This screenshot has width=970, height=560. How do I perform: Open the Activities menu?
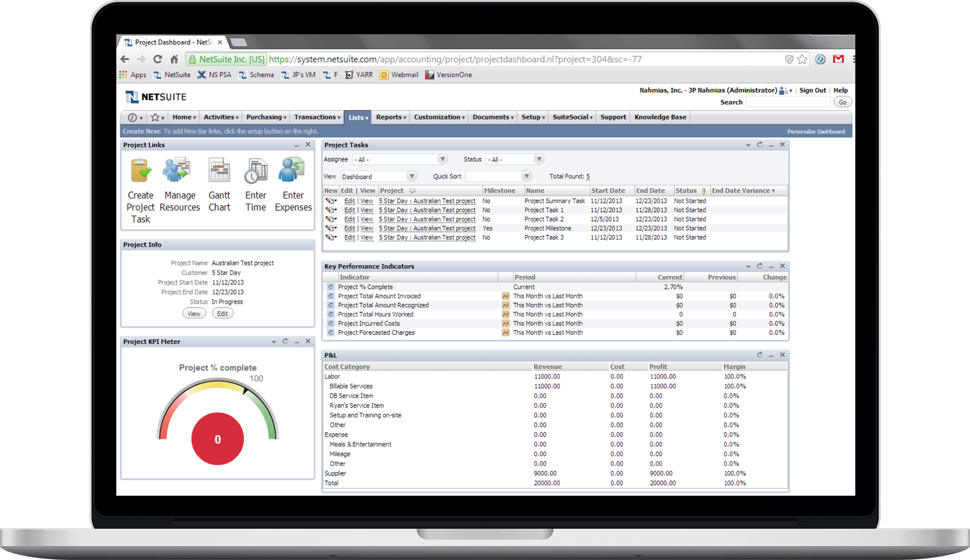[221, 117]
